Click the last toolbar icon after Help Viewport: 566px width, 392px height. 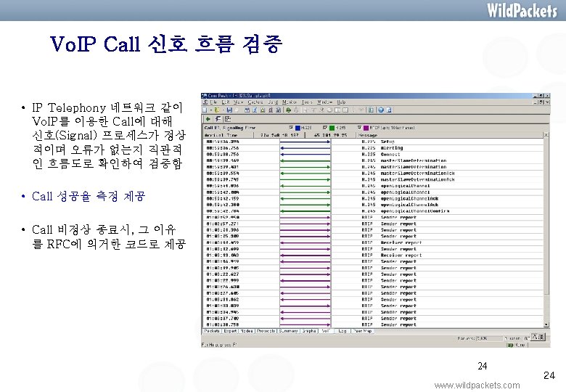click(389, 110)
